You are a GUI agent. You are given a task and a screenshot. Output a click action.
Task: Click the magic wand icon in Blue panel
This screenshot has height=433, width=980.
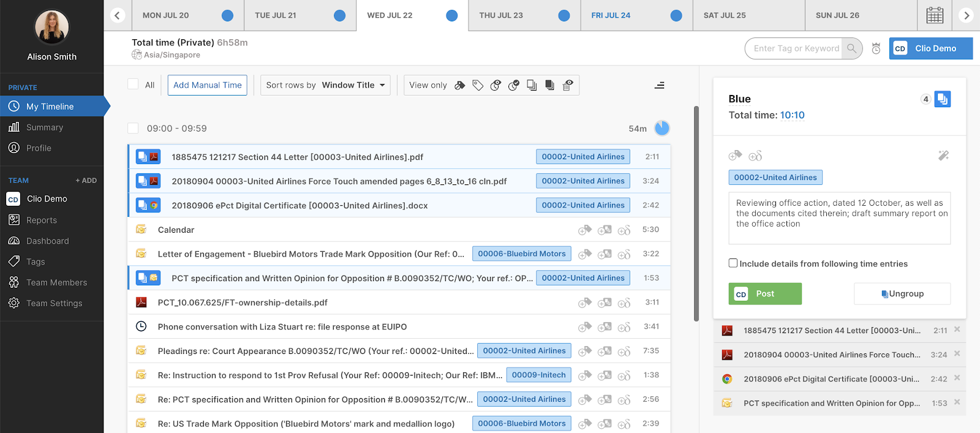pyautogui.click(x=943, y=156)
